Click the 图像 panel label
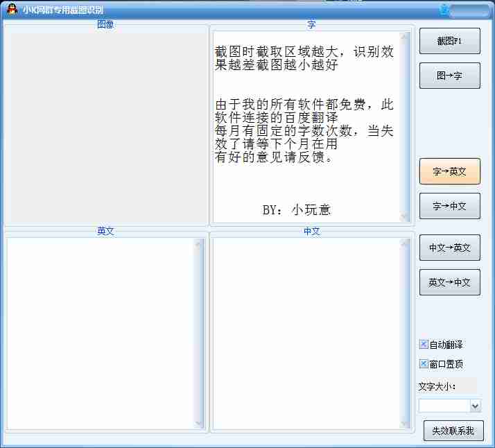The image size is (495, 448). [x=105, y=24]
